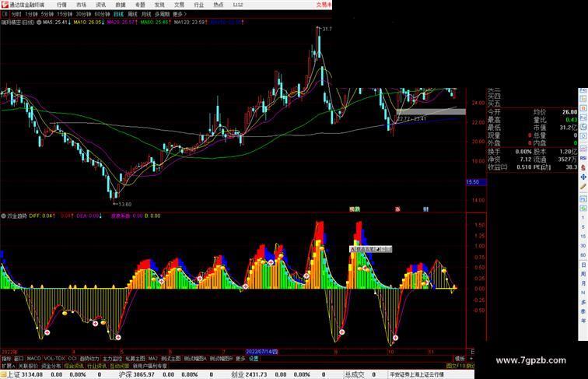Click the round icon beside 资金趋势 indicator
588x379 pixels.
click(3, 216)
